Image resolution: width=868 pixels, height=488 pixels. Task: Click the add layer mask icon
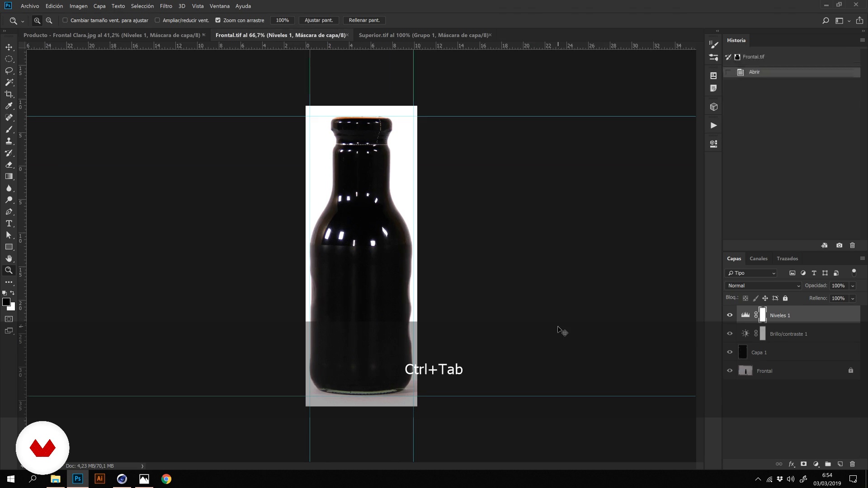803,464
